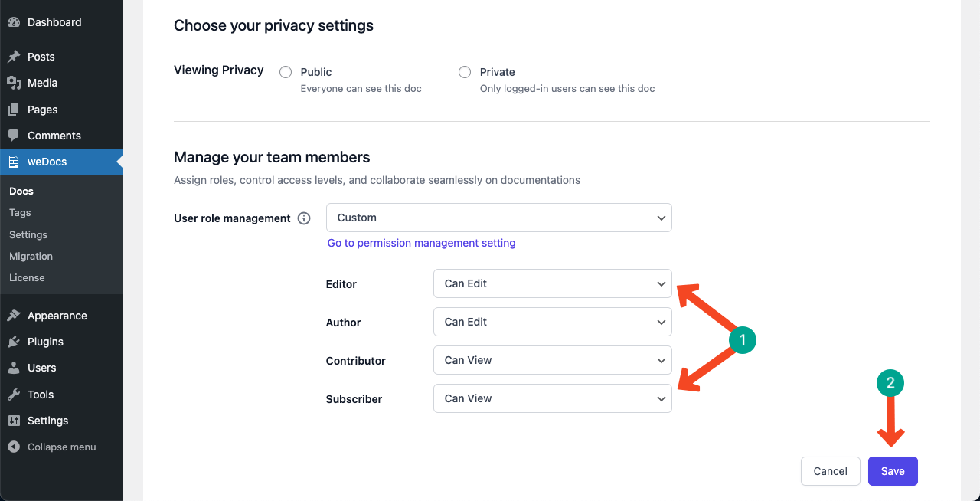This screenshot has height=501, width=980.
Task: Click the Collapse menu label
Action: tap(62, 447)
